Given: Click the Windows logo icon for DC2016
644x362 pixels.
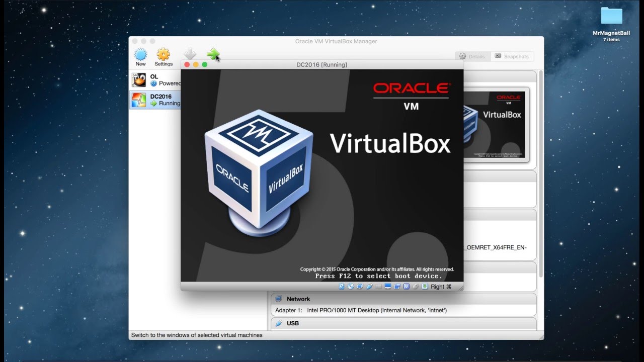Looking at the screenshot, I should tap(139, 100).
